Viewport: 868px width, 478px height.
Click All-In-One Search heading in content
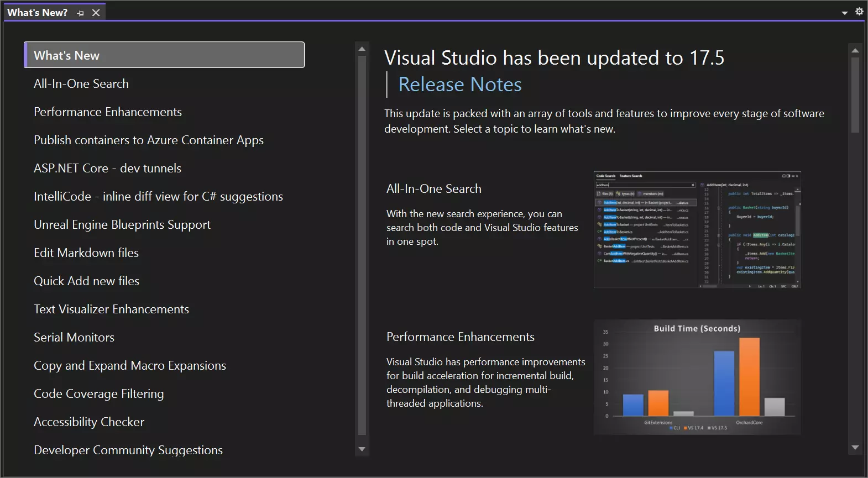434,188
